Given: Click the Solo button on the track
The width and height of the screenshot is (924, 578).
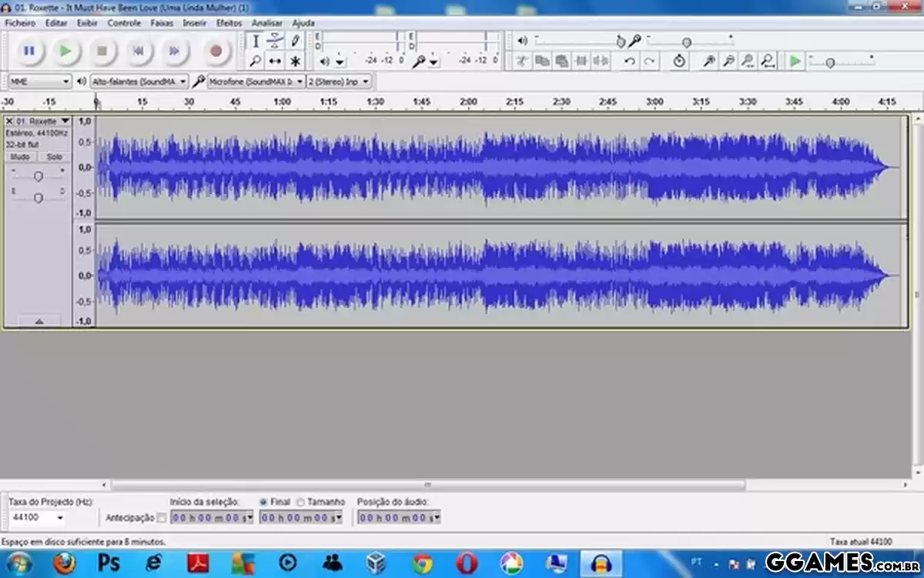Looking at the screenshot, I should [x=53, y=156].
